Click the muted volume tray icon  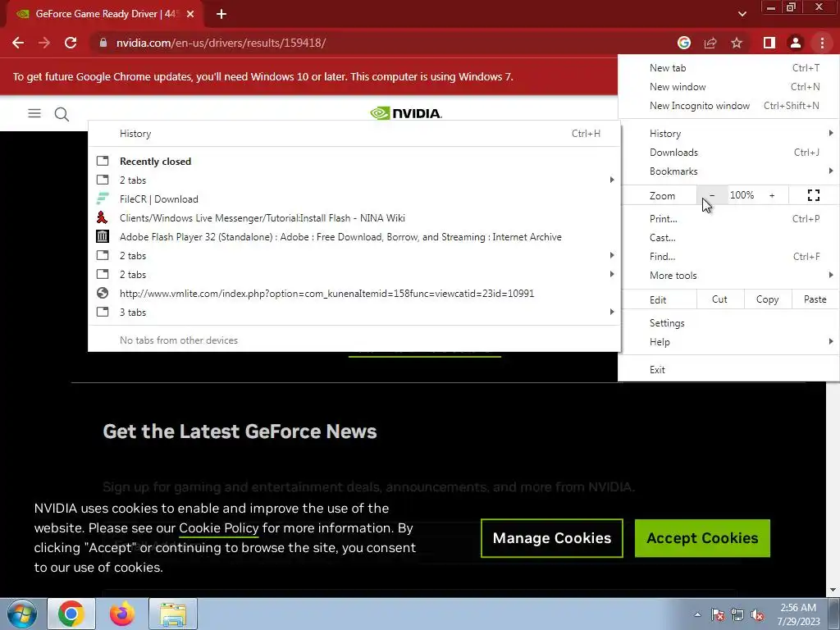pos(757,614)
